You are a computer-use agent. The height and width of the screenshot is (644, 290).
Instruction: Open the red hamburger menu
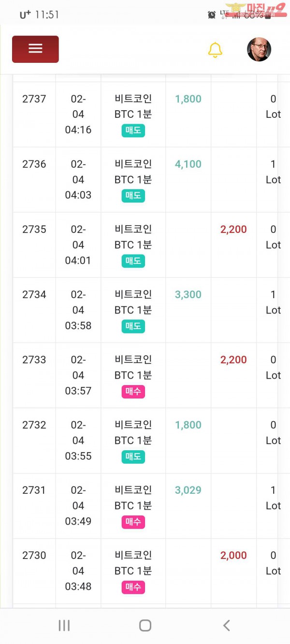coord(35,49)
